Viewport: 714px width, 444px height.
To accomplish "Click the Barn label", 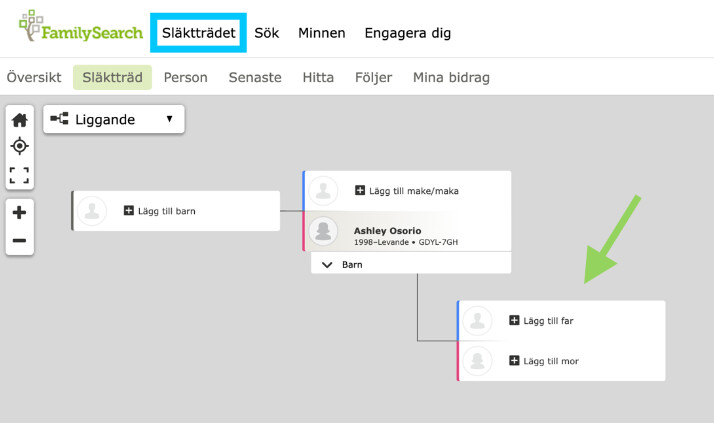I will pyautogui.click(x=352, y=265).
